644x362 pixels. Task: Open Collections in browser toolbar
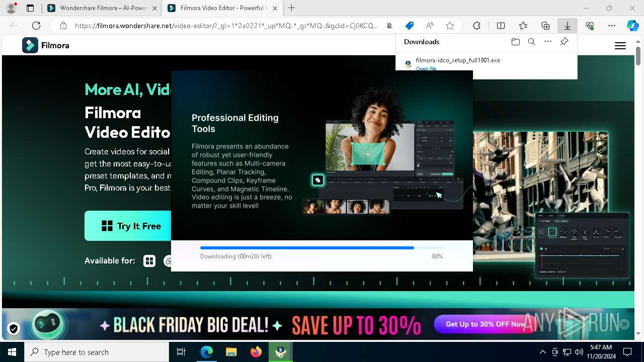(545, 26)
